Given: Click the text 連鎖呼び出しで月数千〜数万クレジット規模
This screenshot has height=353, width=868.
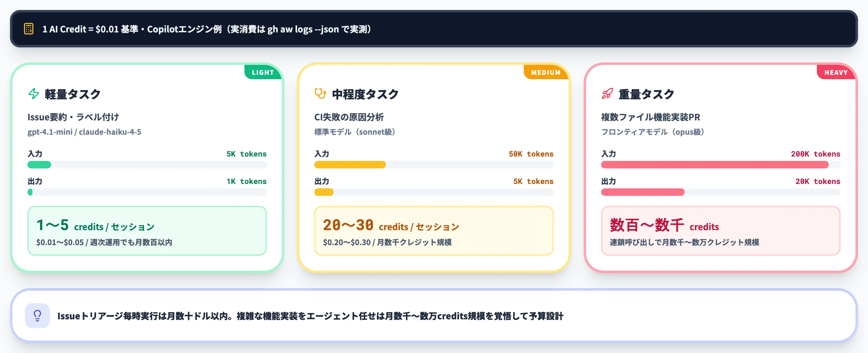Looking at the screenshot, I should click(x=684, y=242).
